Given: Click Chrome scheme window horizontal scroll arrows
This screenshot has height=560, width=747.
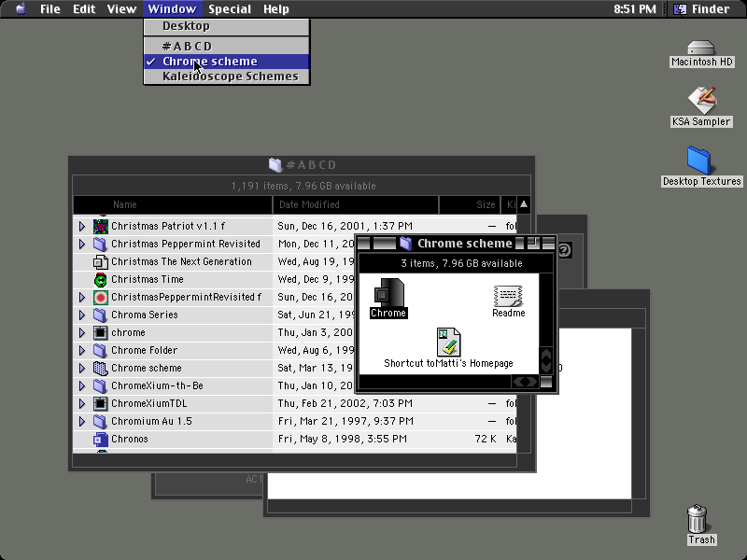Looking at the screenshot, I should [525, 382].
